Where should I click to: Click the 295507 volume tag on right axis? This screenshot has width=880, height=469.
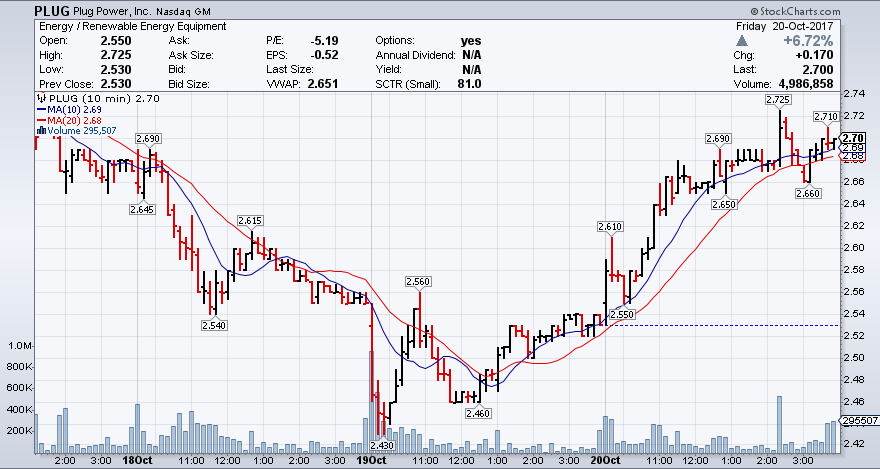(859, 421)
